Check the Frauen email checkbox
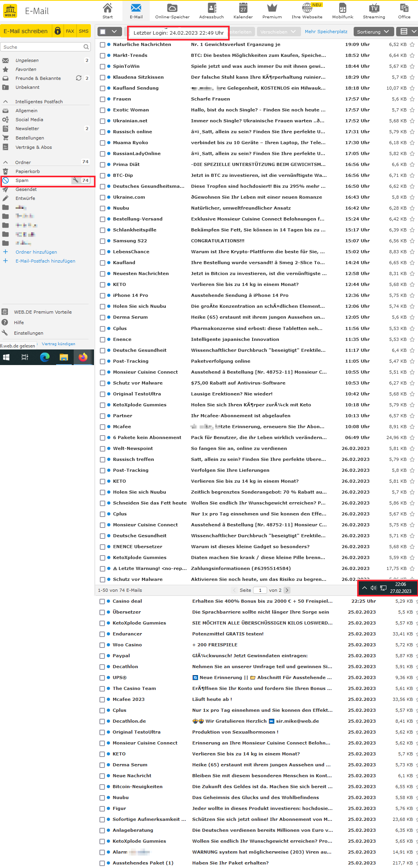The image size is (418, 868). tap(103, 99)
